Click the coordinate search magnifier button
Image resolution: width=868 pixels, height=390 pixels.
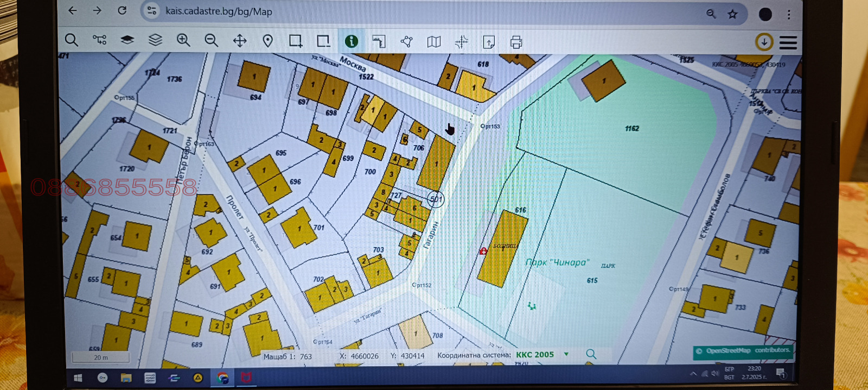591,354
